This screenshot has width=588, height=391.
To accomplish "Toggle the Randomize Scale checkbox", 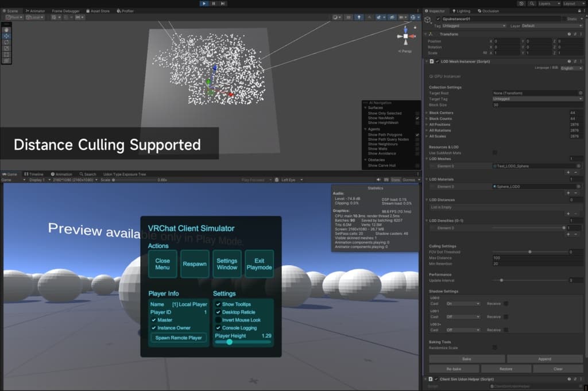I will pos(495,347).
